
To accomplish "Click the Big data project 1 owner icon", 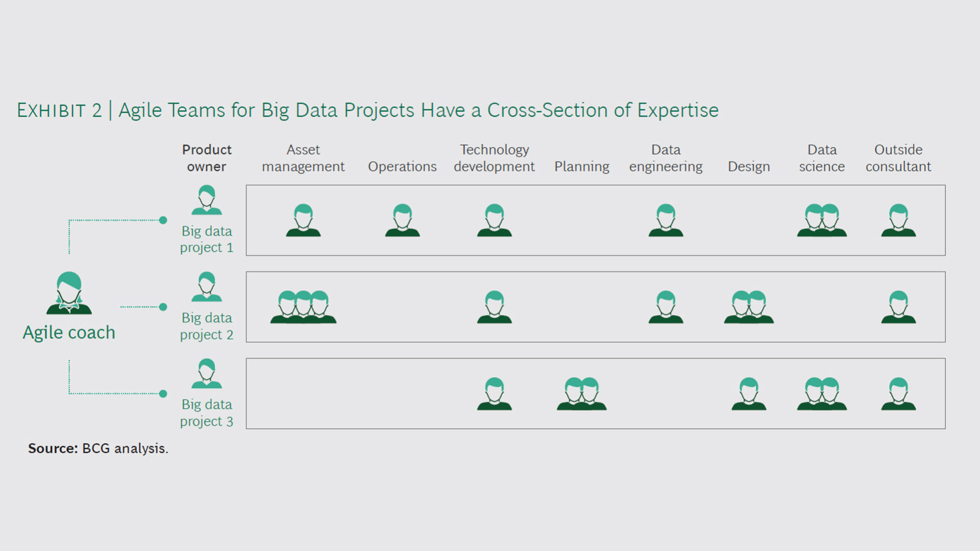I will tap(207, 200).
